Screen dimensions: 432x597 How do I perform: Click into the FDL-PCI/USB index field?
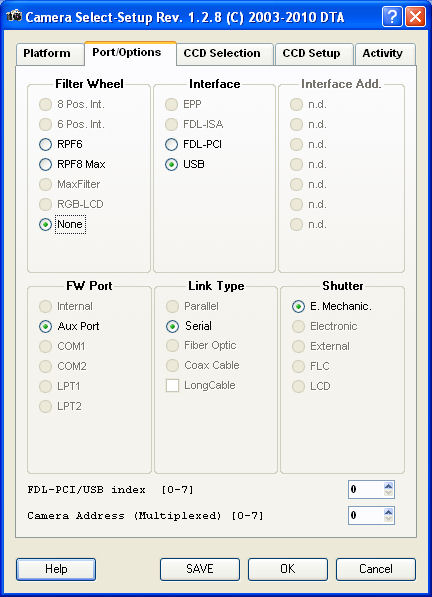click(x=366, y=489)
